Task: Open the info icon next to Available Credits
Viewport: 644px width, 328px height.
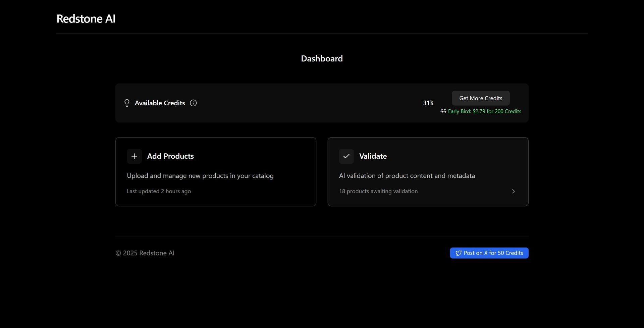Action: 193,103
